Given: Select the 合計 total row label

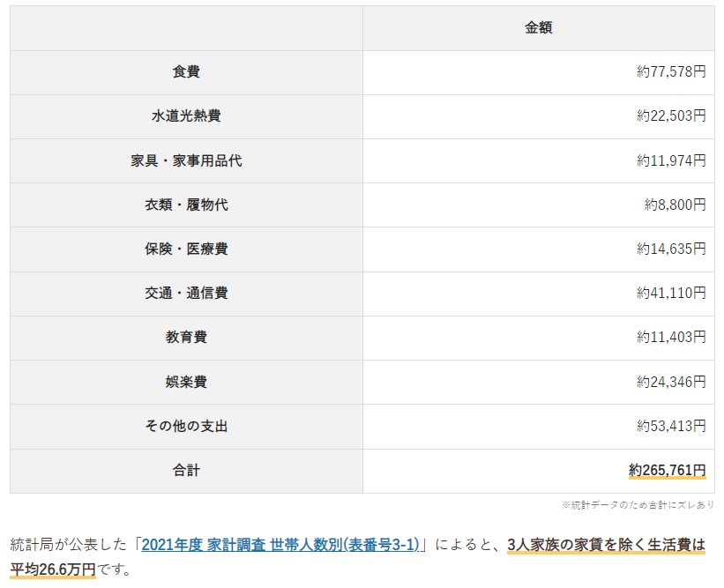Looking at the screenshot, I should coord(186,471).
